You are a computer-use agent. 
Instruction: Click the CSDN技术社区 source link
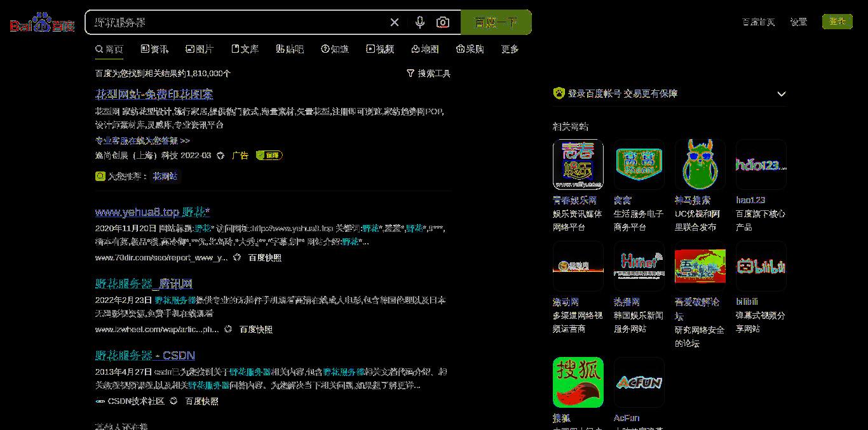(x=136, y=401)
